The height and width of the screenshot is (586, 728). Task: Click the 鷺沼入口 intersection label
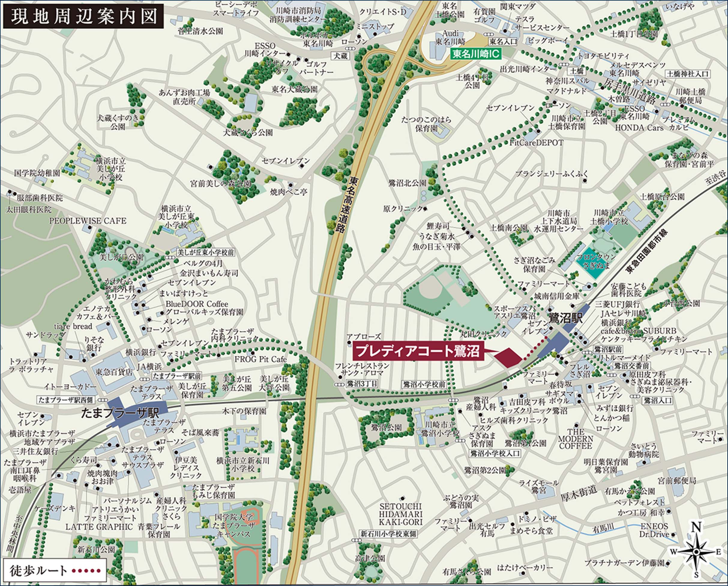[657, 400]
